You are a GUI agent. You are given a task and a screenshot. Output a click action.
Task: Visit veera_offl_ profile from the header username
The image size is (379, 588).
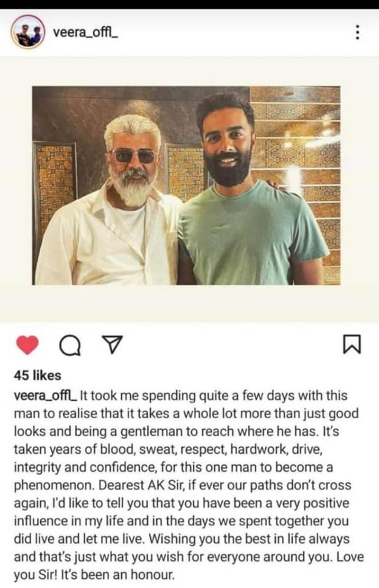click(85, 33)
